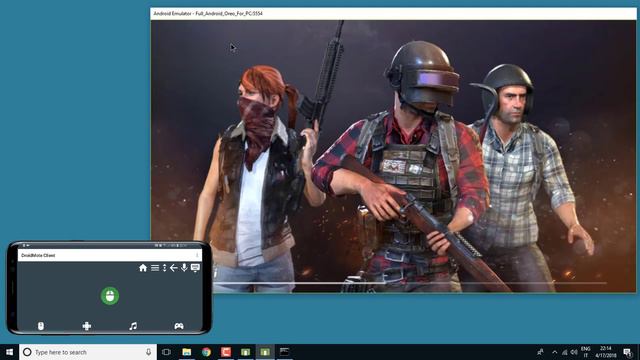Click the DroidMote Client title text
Viewport: 640px width, 360px height.
pos(38,255)
